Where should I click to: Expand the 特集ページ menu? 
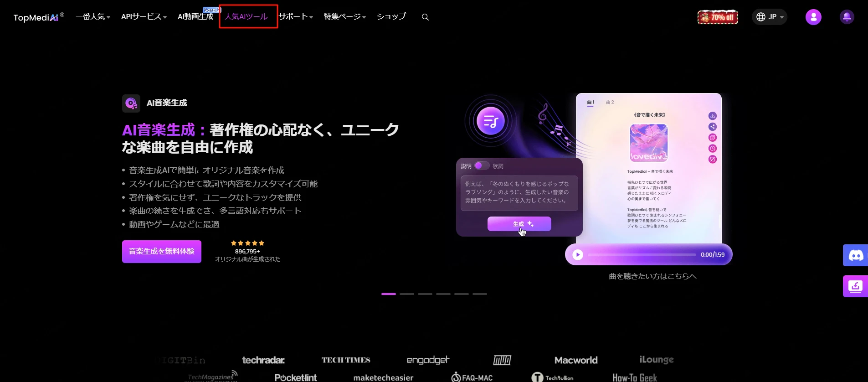(x=345, y=16)
